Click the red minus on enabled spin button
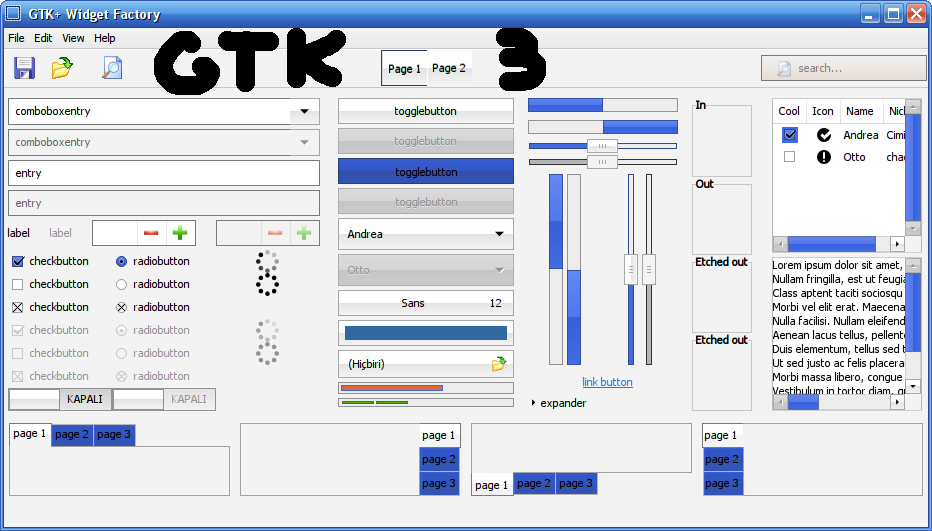Viewport: 932px width, 531px height. point(151,233)
